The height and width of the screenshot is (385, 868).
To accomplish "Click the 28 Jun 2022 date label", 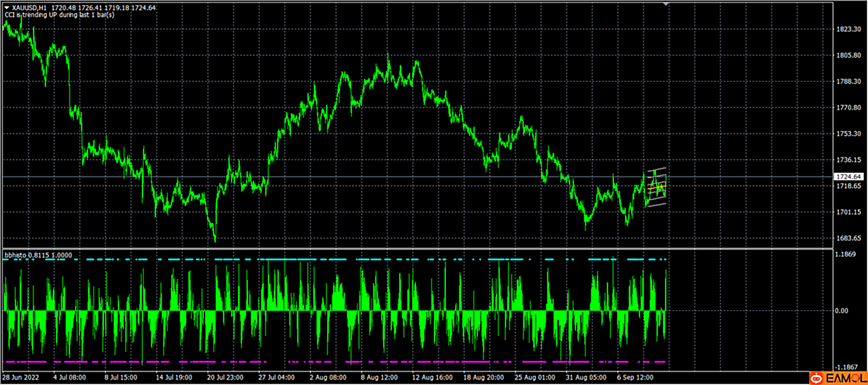I will 22,378.
